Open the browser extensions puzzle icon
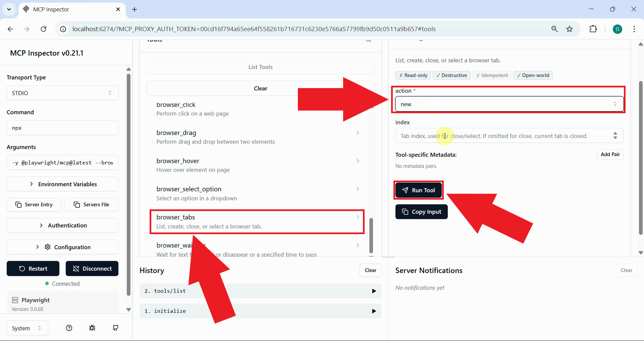The width and height of the screenshot is (644, 341). 593,29
